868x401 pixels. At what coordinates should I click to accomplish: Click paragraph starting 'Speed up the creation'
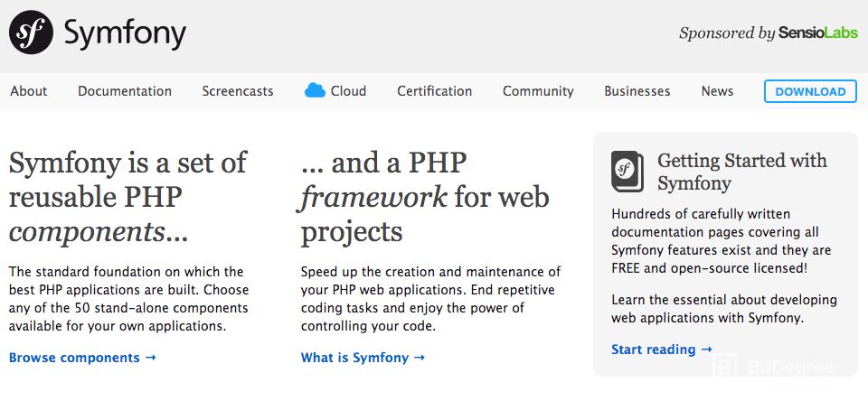(x=430, y=299)
